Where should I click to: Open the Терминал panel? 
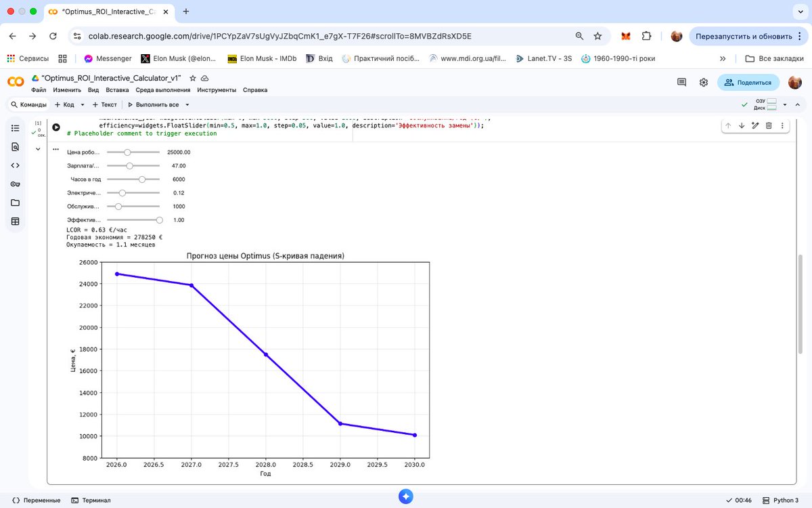pyautogui.click(x=91, y=500)
